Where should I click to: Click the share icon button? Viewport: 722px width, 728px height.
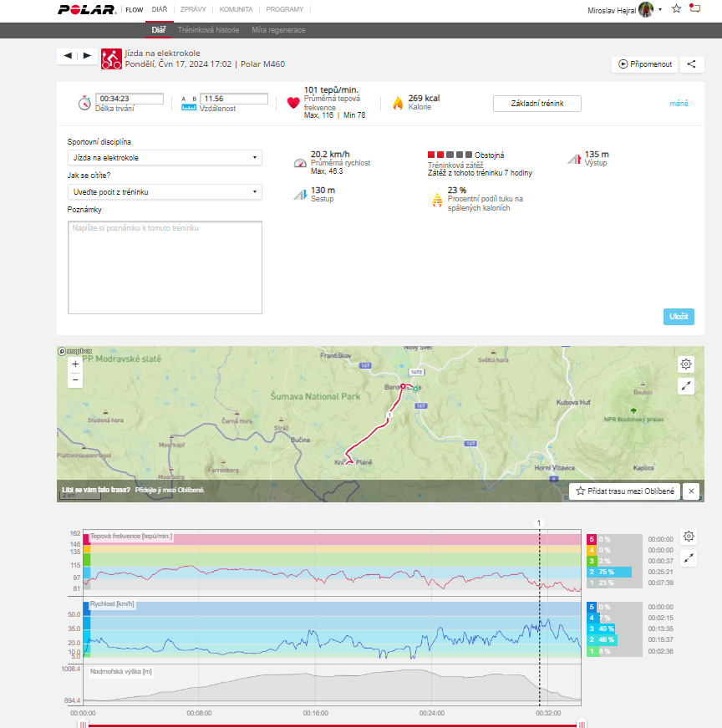[x=692, y=64]
